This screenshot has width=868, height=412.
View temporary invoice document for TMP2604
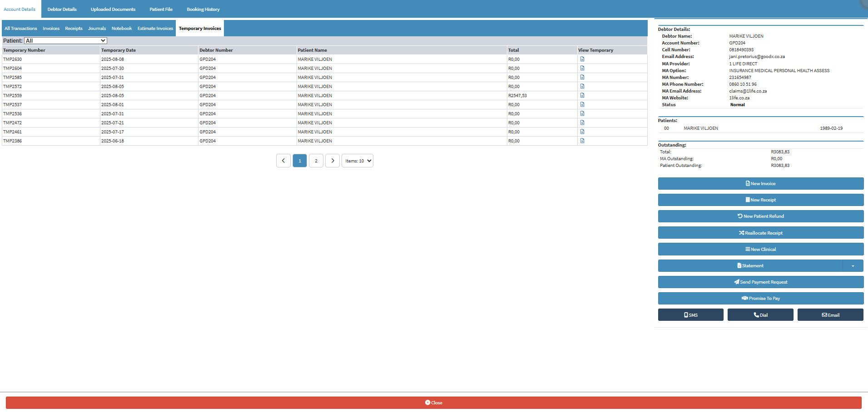(582, 68)
